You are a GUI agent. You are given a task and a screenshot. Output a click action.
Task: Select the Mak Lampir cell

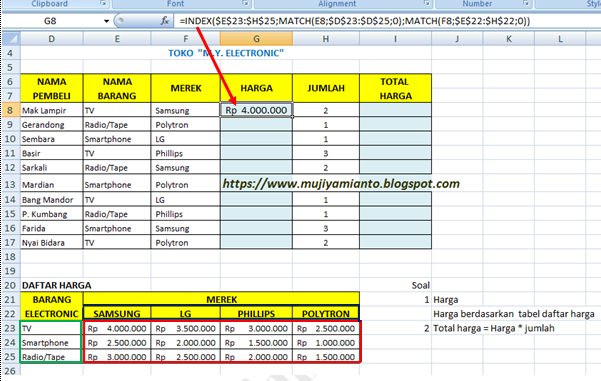[x=51, y=110]
